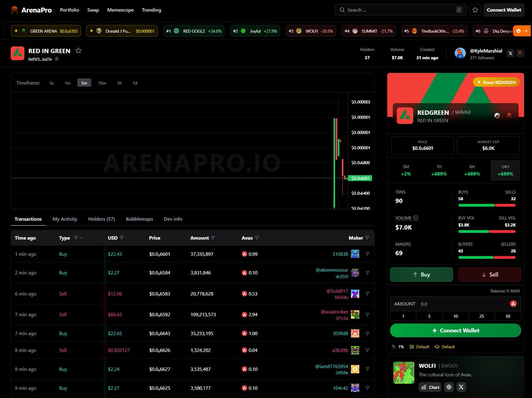Open the Dev info tab
This screenshot has width=532, height=398.
(173, 219)
